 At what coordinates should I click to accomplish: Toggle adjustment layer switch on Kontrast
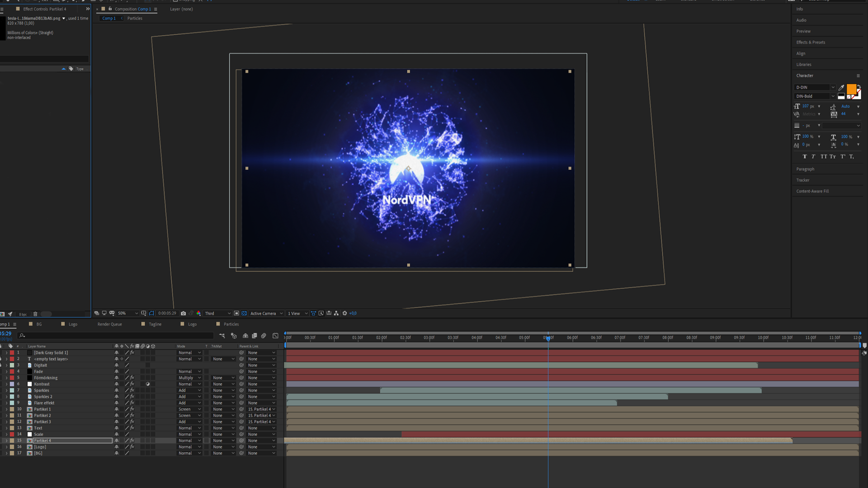coord(148,384)
